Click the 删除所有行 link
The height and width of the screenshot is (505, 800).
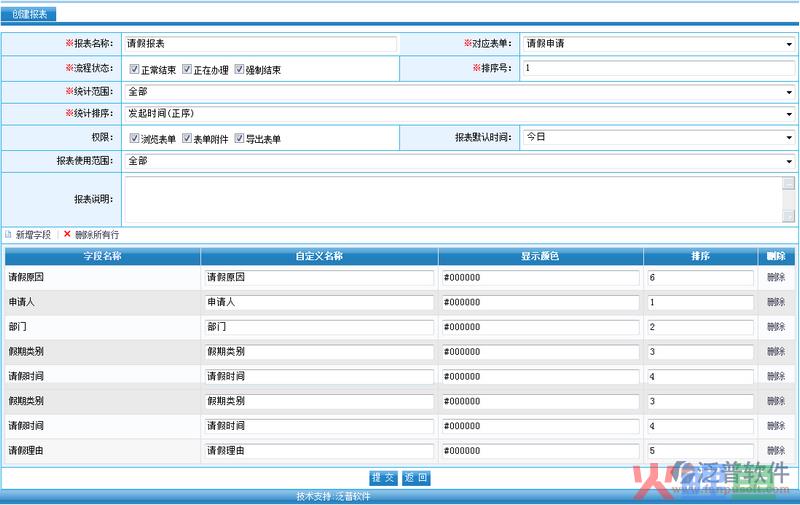click(97, 235)
